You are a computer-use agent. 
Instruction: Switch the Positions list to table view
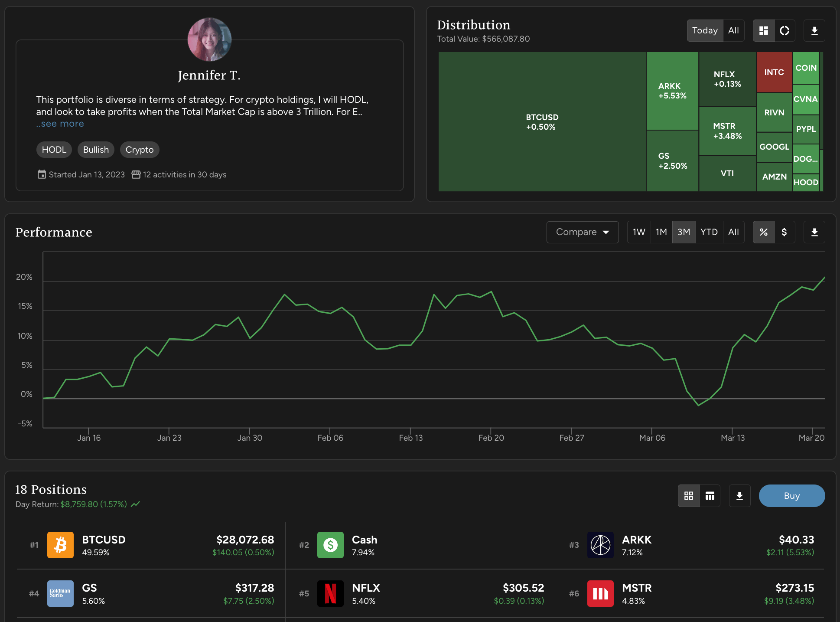[x=710, y=496]
